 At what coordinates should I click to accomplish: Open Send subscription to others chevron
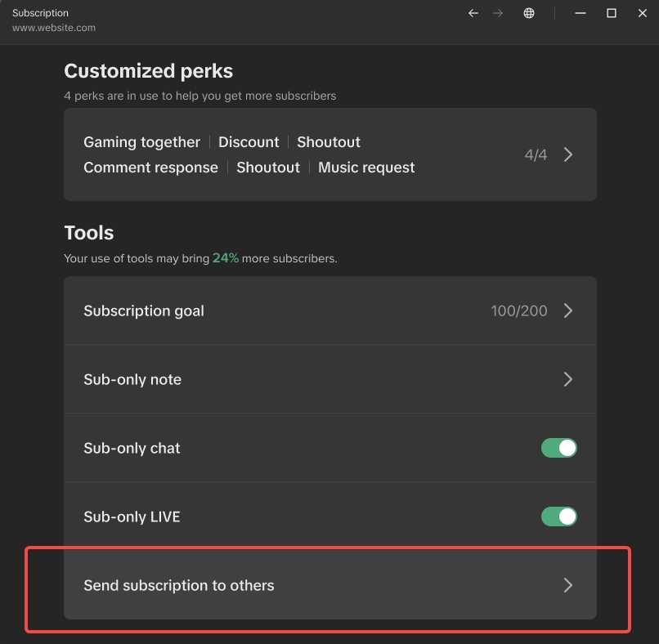tap(568, 585)
